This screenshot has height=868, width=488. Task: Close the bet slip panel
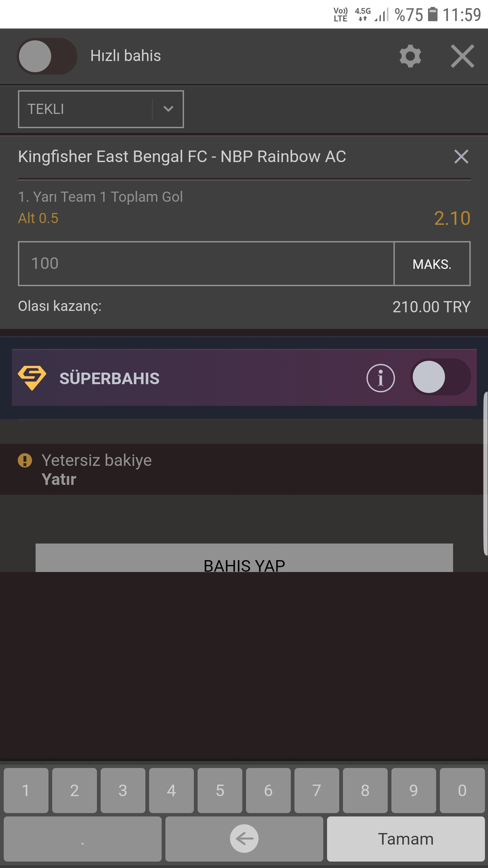click(463, 56)
